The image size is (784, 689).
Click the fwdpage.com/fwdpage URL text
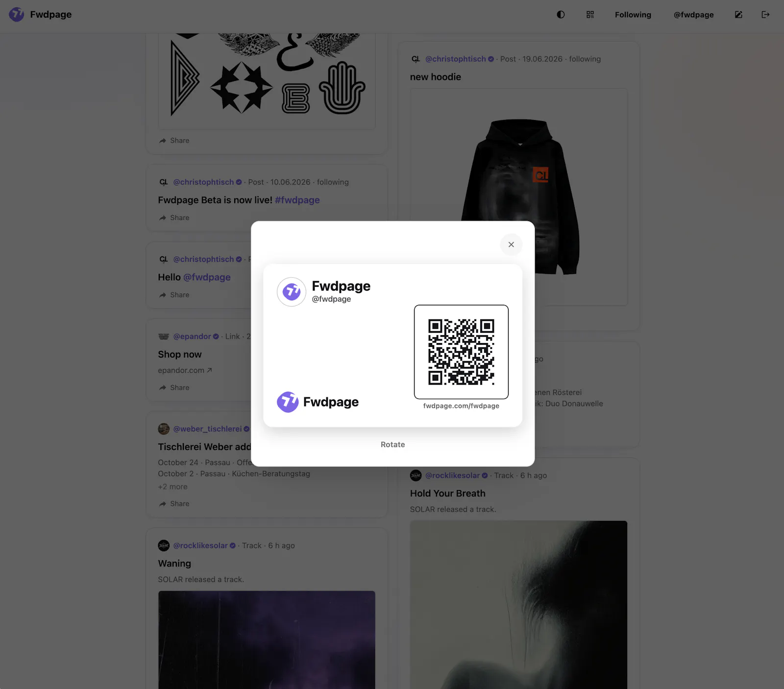coord(461,406)
